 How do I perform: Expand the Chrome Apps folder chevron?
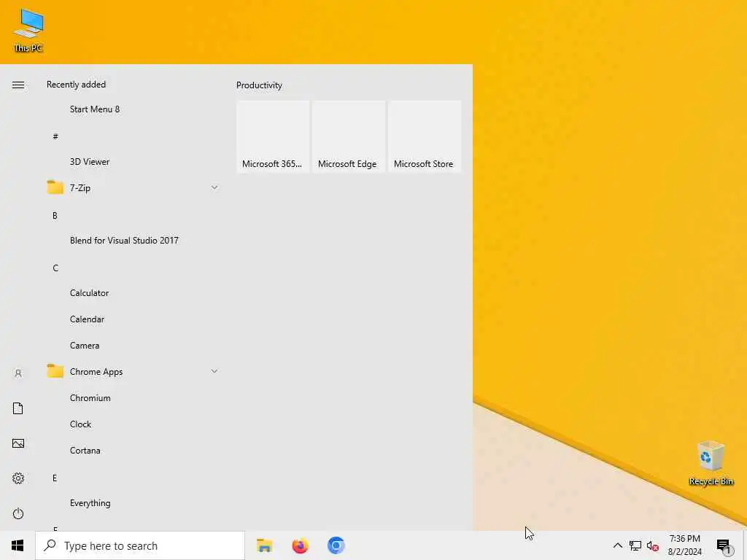[214, 371]
